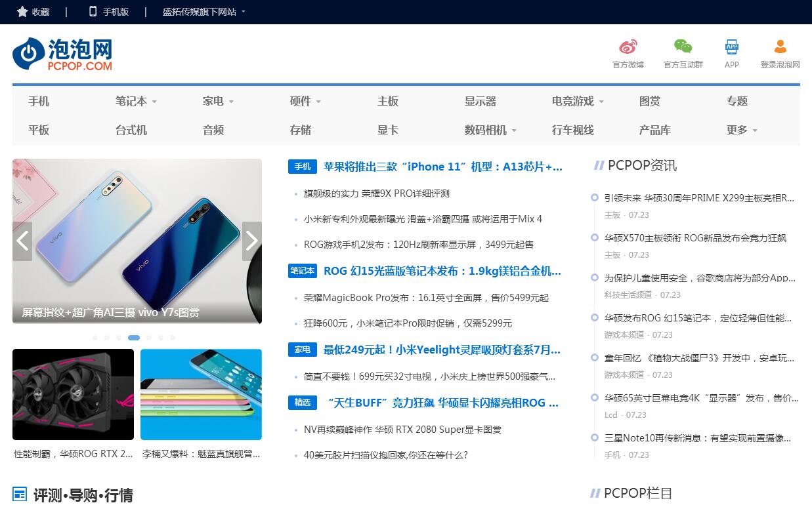This screenshot has width=812, height=505.
Task: Advance carousel with the right arrow
Action: (251, 241)
